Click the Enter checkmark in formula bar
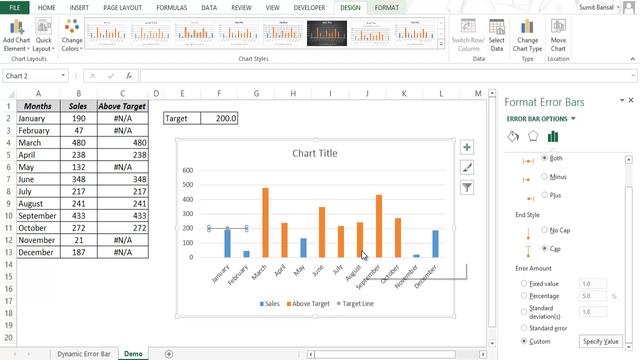 point(111,76)
